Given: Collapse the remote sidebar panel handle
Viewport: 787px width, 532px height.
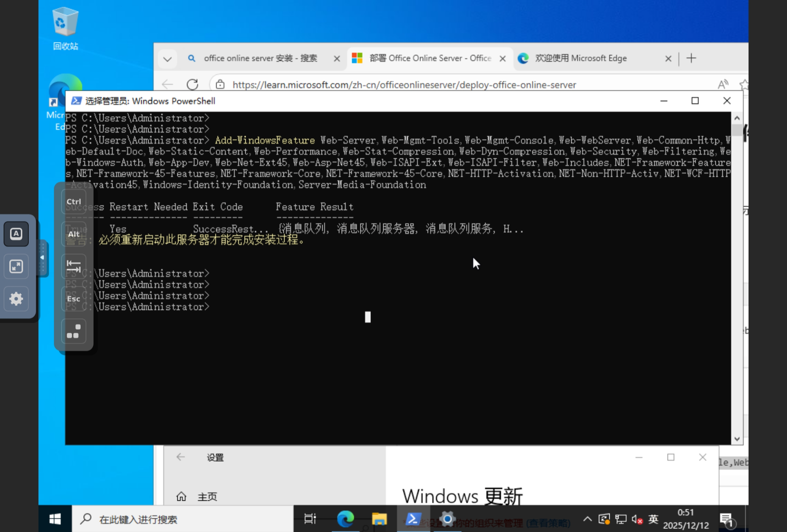Looking at the screenshot, I should click(42, 258).
